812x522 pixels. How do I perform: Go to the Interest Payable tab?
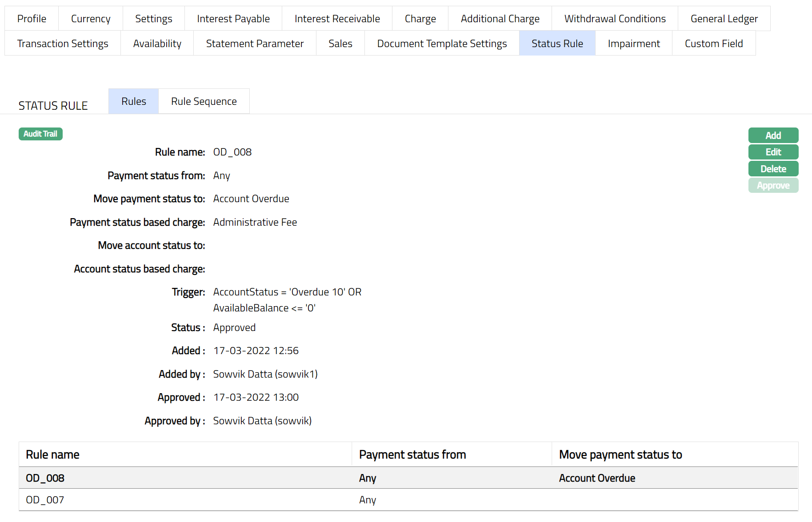point(233,19)
